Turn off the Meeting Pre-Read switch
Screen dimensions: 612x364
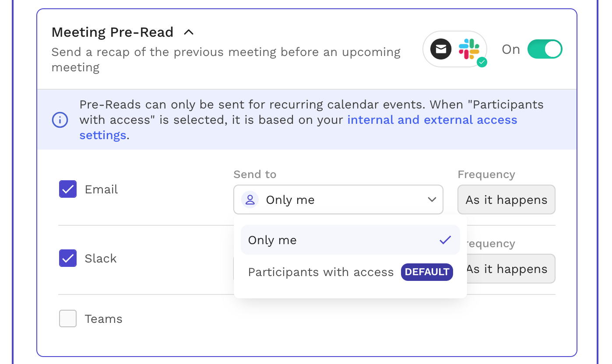[545, 49]
